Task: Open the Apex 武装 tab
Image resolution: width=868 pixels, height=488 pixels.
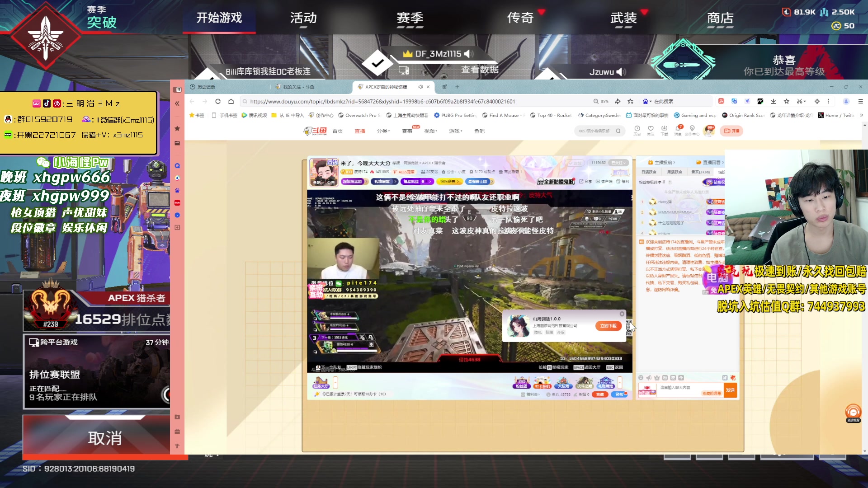Action: (x=623, y=18)
